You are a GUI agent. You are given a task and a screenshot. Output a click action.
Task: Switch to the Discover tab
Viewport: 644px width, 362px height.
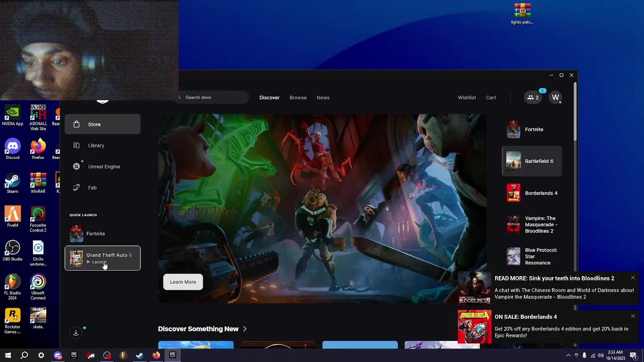[269, 98]
